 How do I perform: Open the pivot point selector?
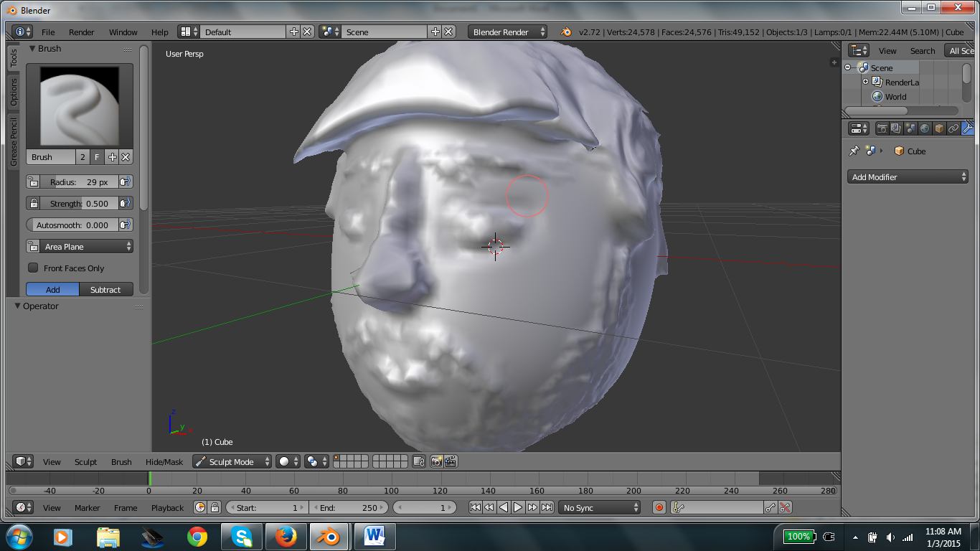pos(316,461)
